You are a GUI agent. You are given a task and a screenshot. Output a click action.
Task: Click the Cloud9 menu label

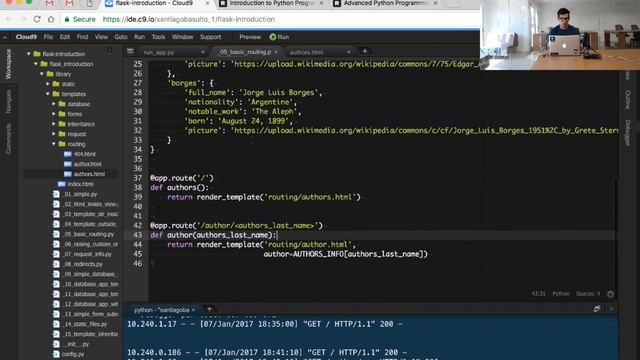coord(26,37)
